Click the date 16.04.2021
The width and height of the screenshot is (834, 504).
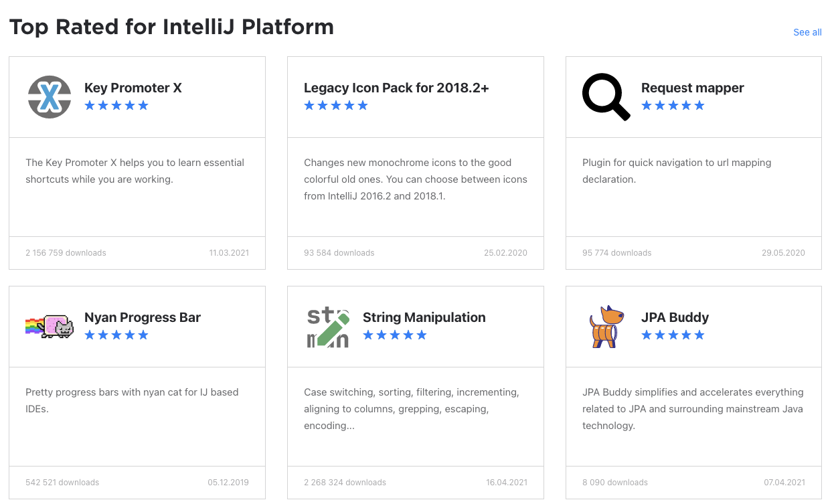pyautogui.click(x=507, y=483)
